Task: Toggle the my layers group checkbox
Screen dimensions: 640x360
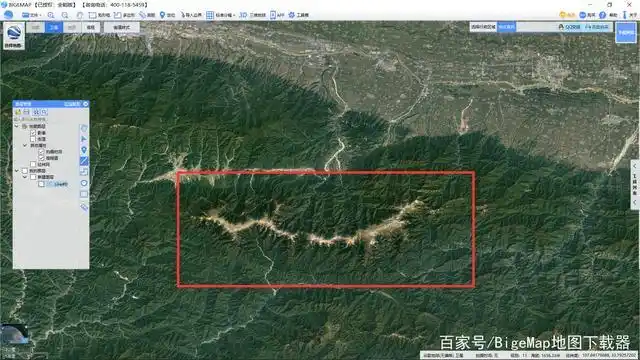Action: (25, 171)
